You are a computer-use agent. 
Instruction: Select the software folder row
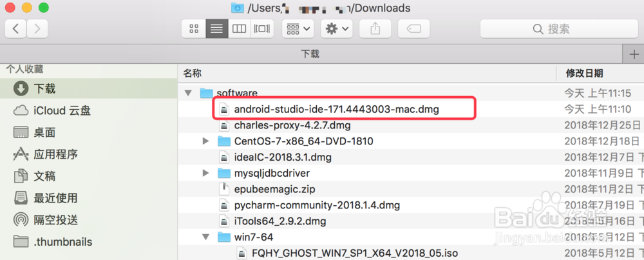click(411, 94)
